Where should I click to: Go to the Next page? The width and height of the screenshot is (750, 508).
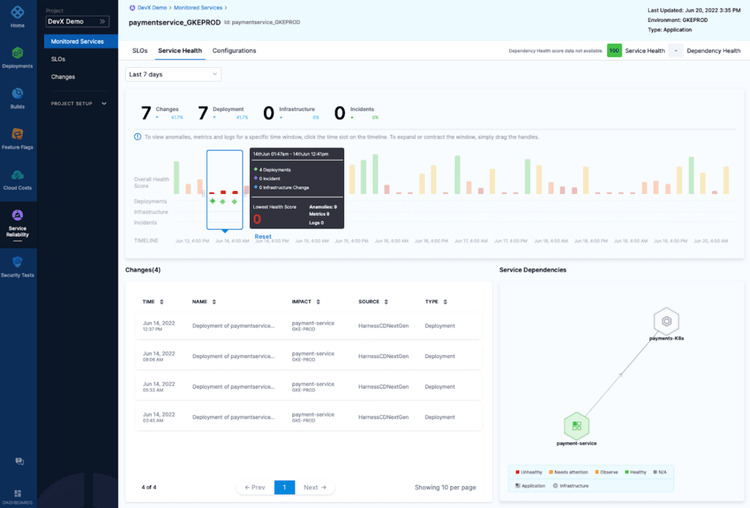pyautogui.click(x=315, y=487)
